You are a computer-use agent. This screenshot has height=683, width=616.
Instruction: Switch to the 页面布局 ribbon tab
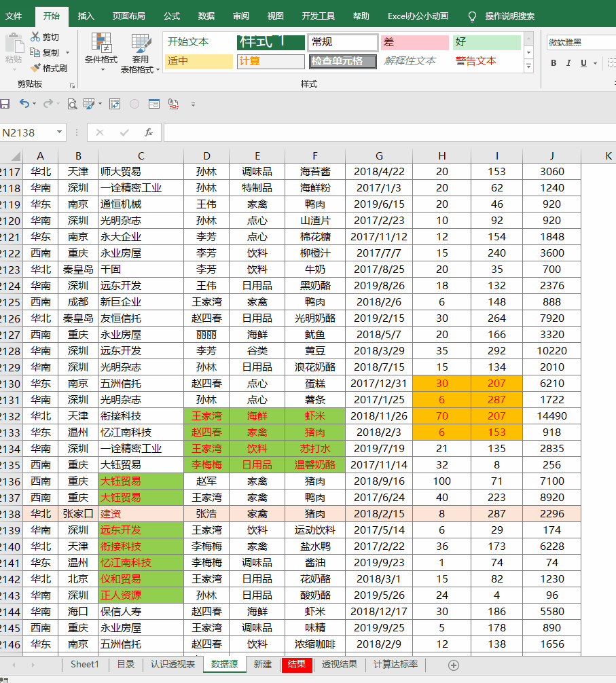click(x=128, y=16)
